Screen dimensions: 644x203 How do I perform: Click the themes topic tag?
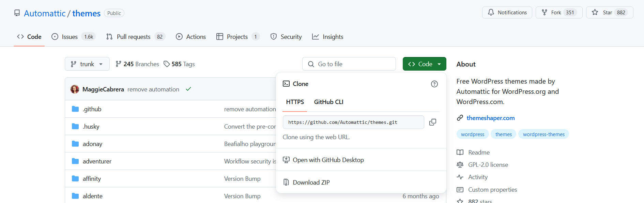504,134
